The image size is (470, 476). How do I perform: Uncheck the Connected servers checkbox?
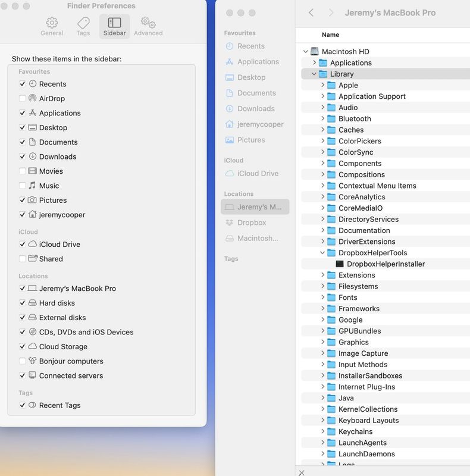pos(22,375)
